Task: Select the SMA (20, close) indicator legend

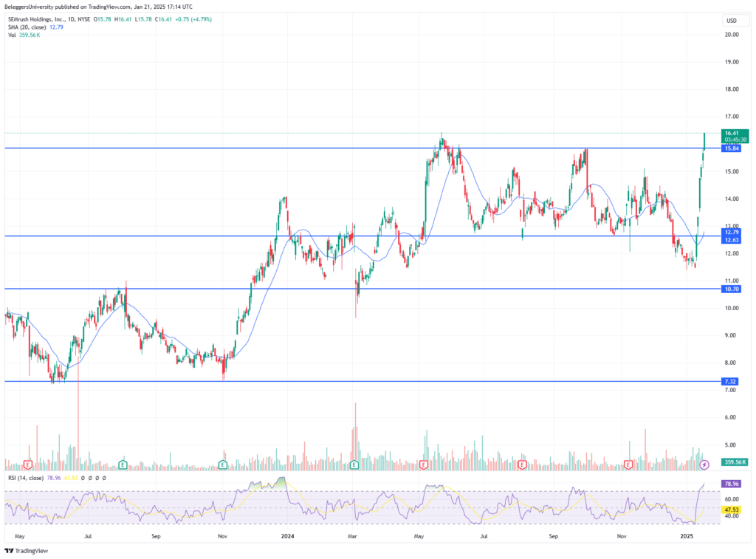Action: click(27, 27)
